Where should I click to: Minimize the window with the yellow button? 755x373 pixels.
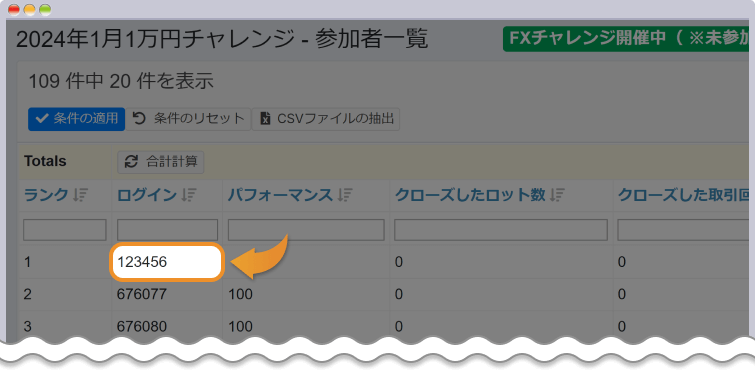tap(30, 10)
